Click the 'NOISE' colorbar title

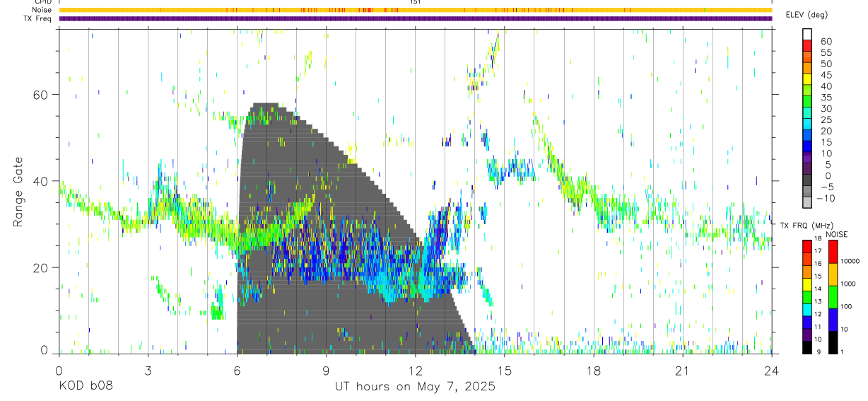837,234
